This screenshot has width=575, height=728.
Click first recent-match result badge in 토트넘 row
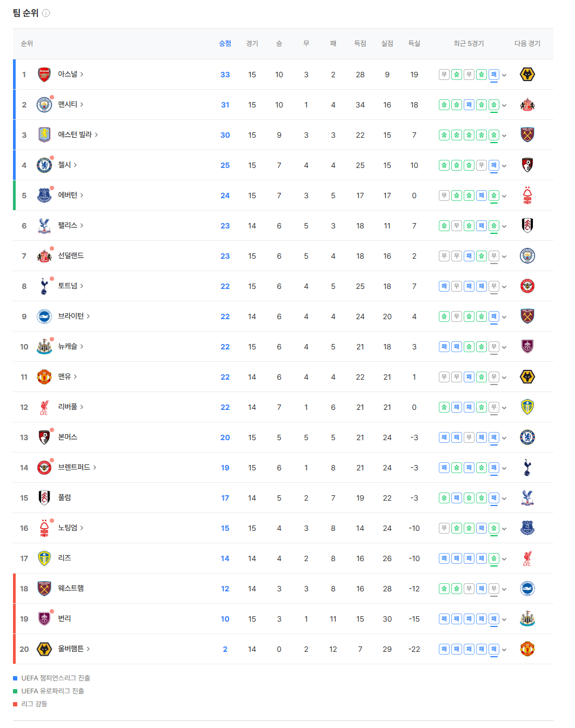tap(444, 286)
